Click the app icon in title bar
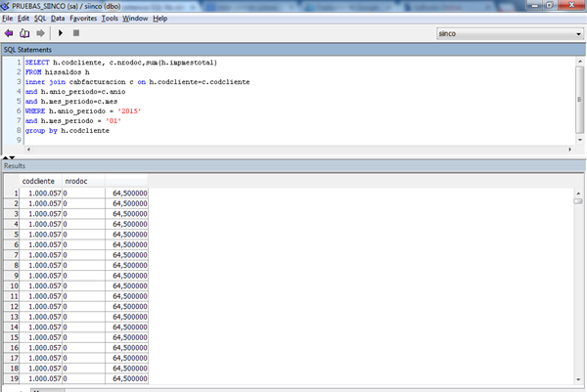Image resolution: width=587 pixels, height=392 pixels. [7, 6]
